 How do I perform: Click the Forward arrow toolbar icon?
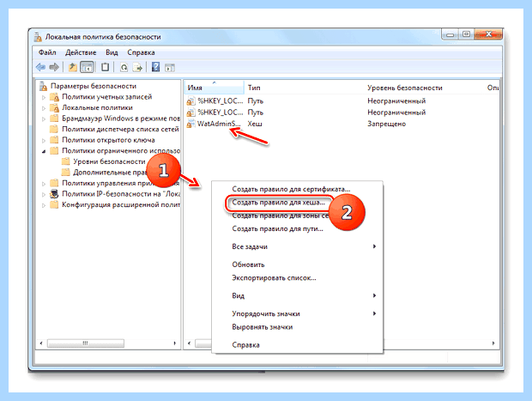point(54,67)
